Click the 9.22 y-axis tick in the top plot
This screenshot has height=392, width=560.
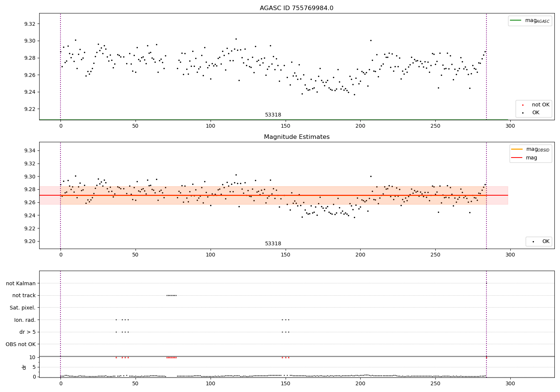click(29, 109)
